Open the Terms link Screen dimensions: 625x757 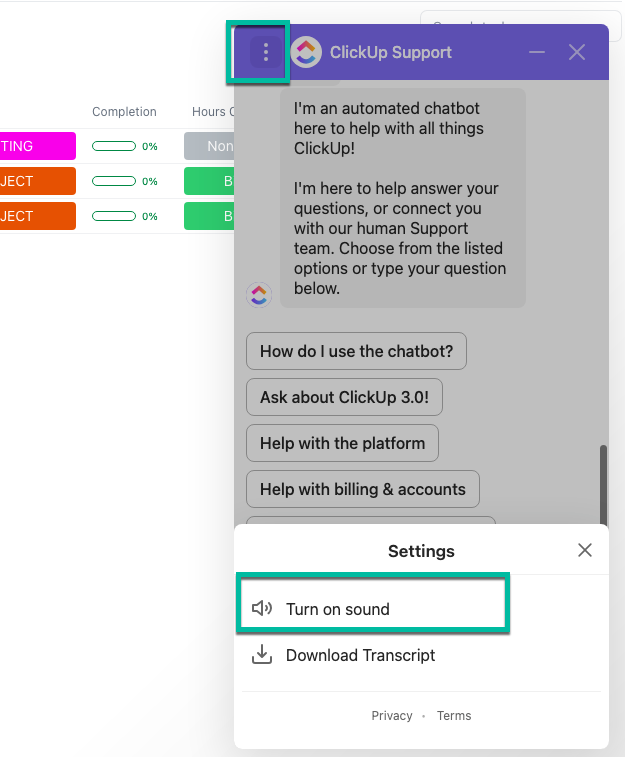(x=454, y=716)
